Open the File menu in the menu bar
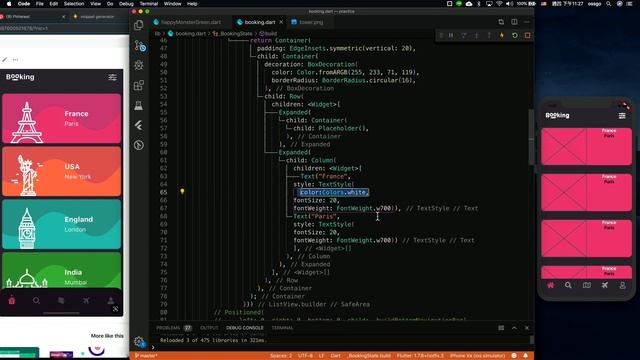640x360 pixels. [x=40, y=4]
